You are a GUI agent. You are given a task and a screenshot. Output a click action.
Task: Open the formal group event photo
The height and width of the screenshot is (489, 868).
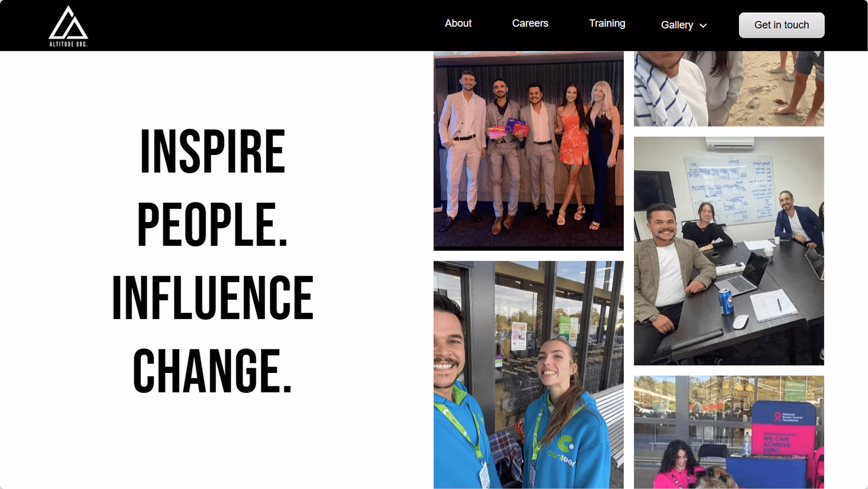point(528,151)
